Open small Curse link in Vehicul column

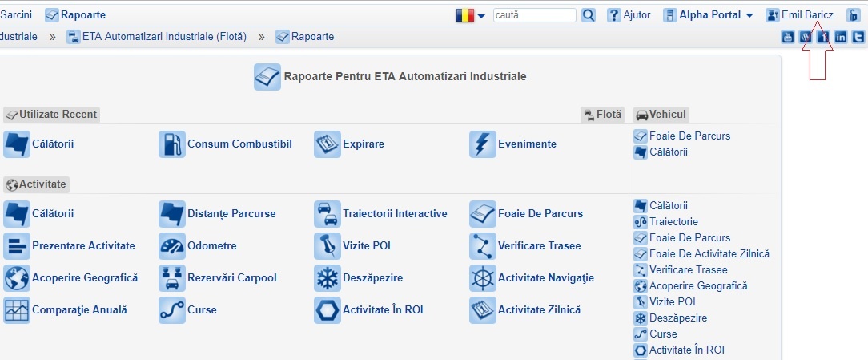(656, 334)
